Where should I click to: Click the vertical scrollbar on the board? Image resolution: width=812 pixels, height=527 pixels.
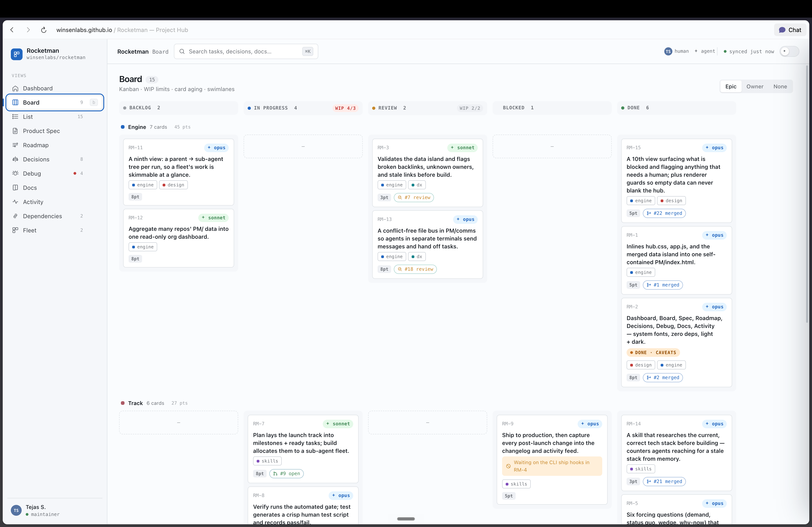coord(807,194)
